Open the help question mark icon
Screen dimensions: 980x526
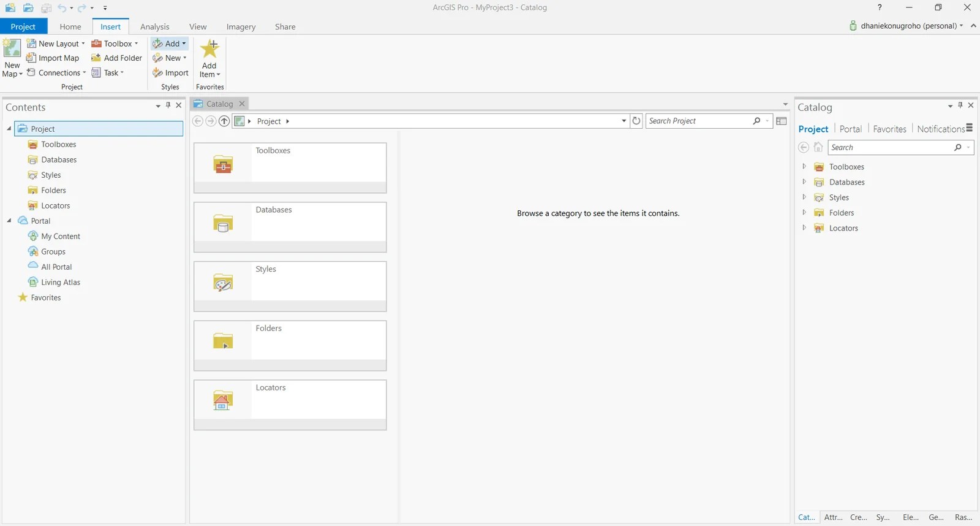coord(880,7)
